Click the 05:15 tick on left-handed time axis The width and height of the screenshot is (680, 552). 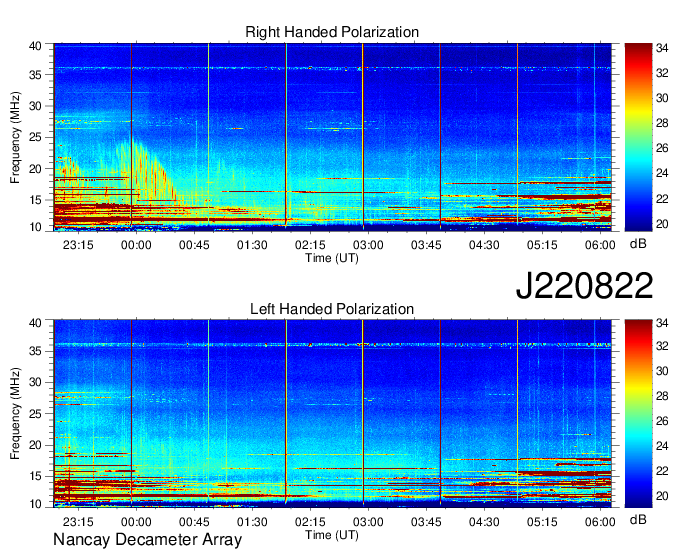pos(542,522)
